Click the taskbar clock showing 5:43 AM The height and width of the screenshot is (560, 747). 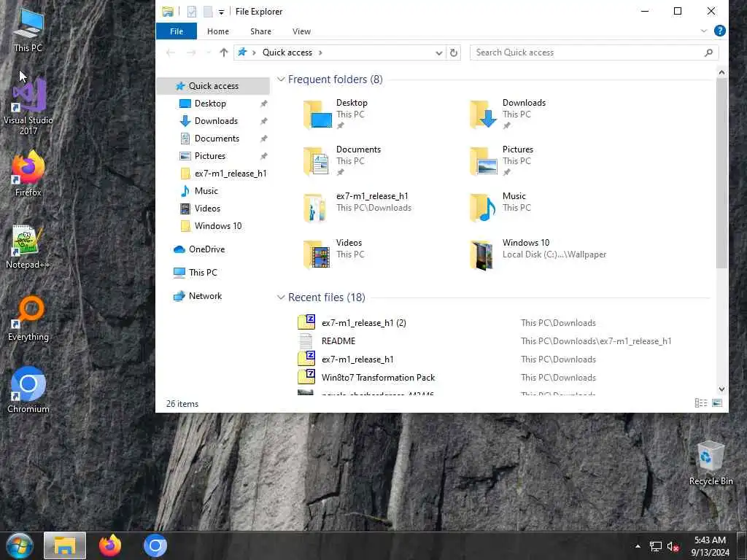(710, 546)
